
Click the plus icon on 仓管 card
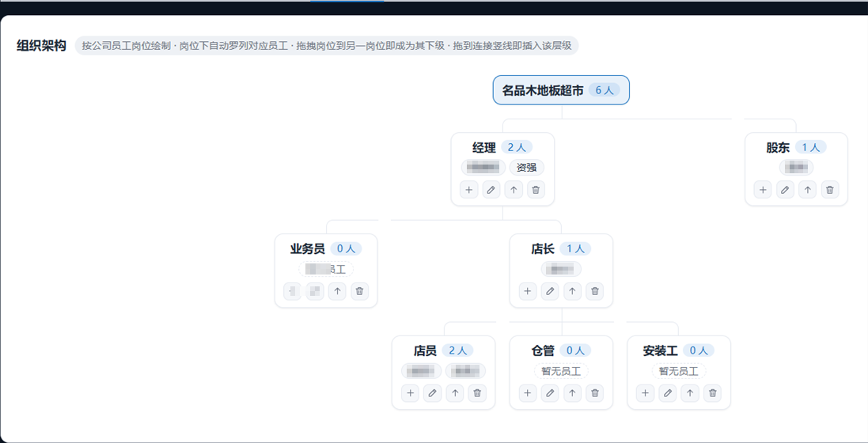tap(528, 393)
